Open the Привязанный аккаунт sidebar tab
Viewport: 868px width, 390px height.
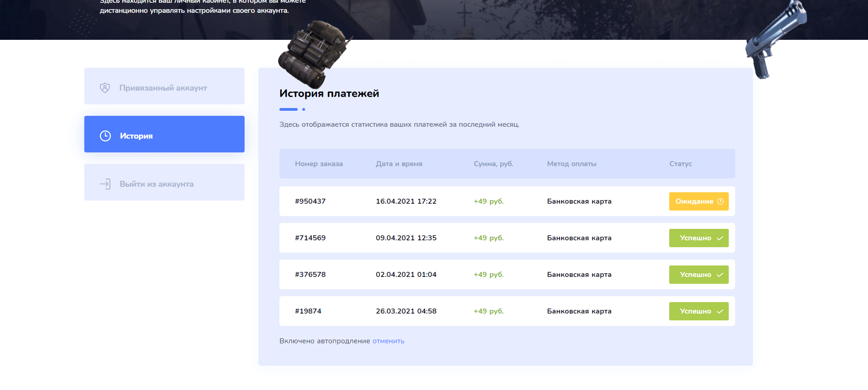(x=164, y=86)
